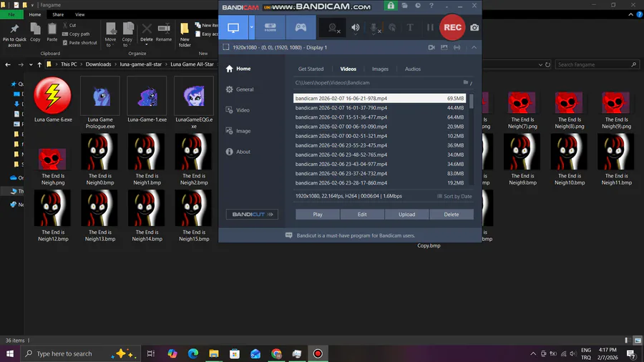Switch to the Audios tab
644x362 pixels.
[413, 69]
